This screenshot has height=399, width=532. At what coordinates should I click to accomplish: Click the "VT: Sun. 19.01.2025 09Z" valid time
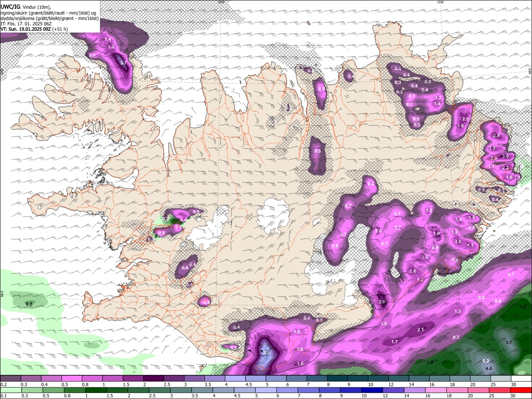[26, 29]
